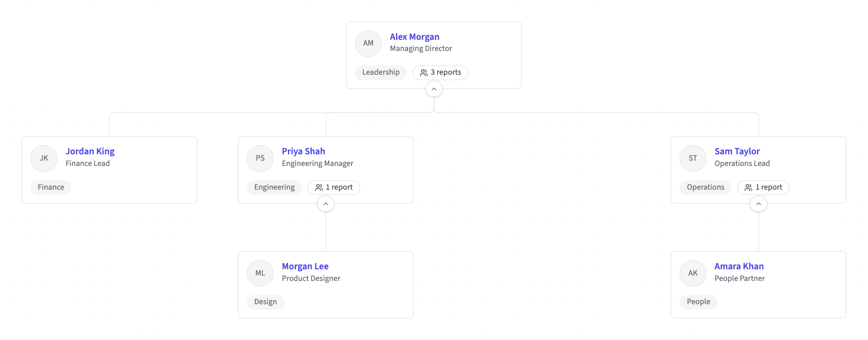868x340 pixels.
Task: Click the '1 report' badge on Sam Taylor
Action: coord(763,187)
